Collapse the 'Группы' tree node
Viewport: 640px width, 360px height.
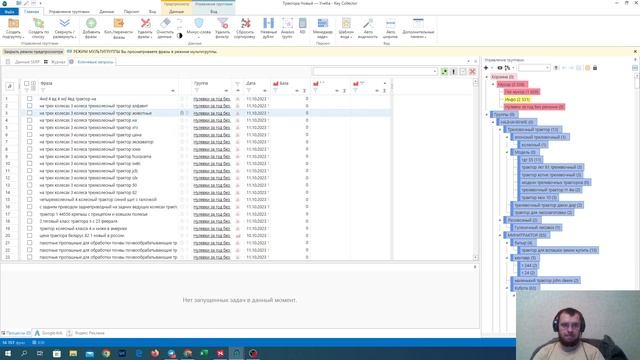coord(487,115)
